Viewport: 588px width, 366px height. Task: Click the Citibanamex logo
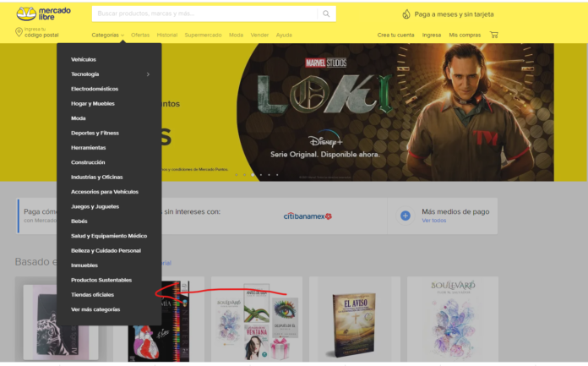308,216
